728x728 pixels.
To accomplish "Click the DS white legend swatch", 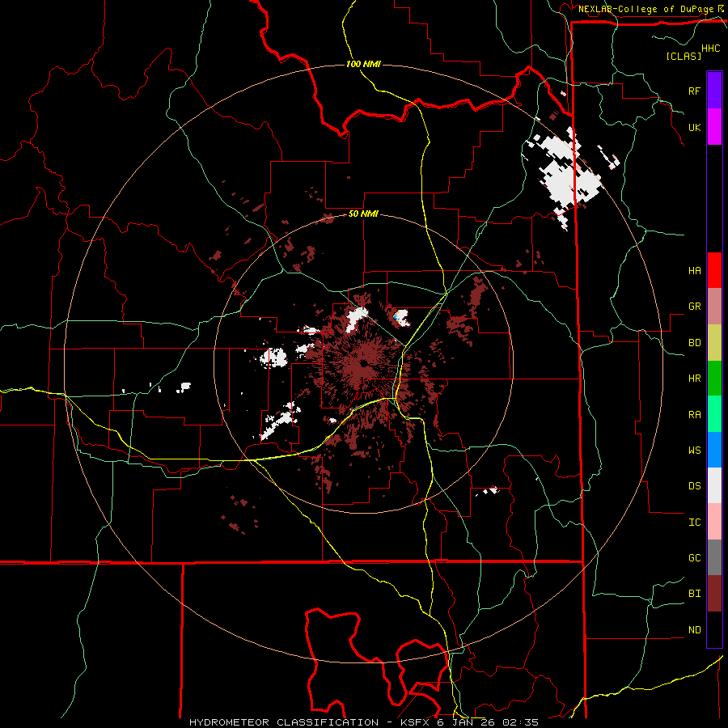I will [x=714, y=485].
